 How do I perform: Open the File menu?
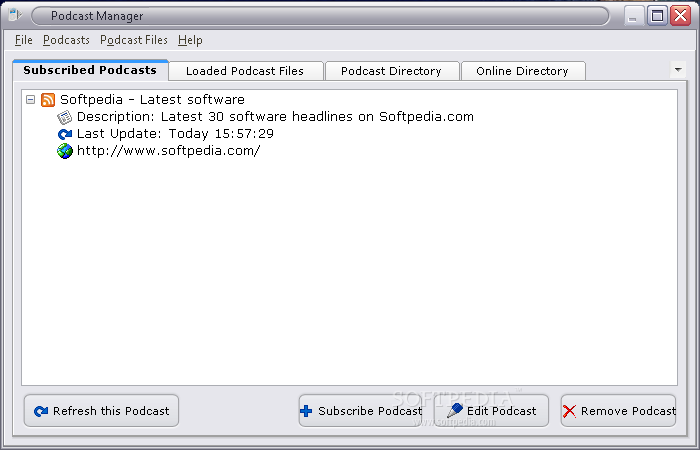tap(24, 40)
